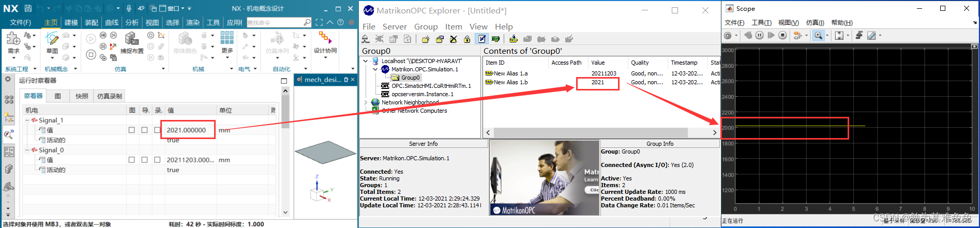Click the MatrikonOPC lock icon

tap(468, 39)
